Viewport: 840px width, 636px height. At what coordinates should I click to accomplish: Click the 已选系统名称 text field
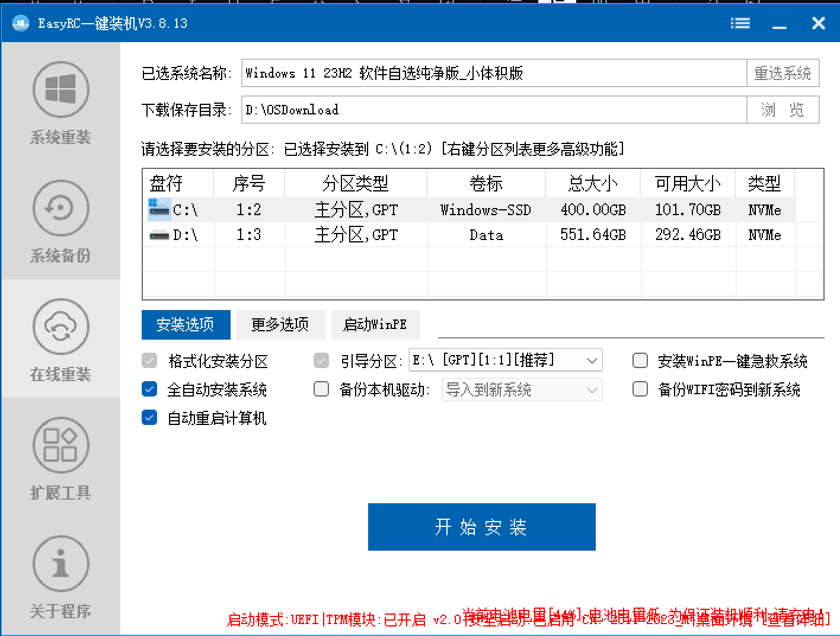click(494, 73)
